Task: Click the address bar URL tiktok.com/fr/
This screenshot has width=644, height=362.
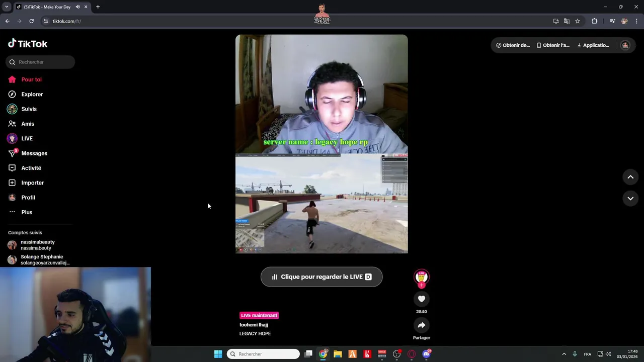Action: pos(67,21)
